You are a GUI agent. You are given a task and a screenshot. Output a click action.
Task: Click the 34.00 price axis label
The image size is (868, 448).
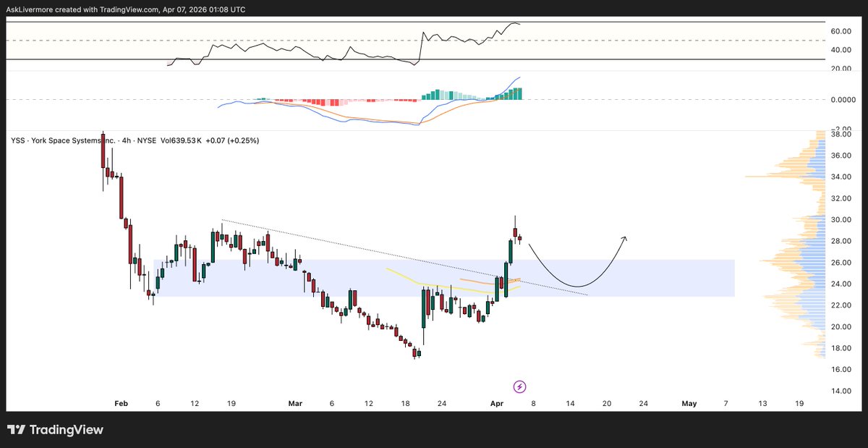pyautogui.click(x=840, y=177)
